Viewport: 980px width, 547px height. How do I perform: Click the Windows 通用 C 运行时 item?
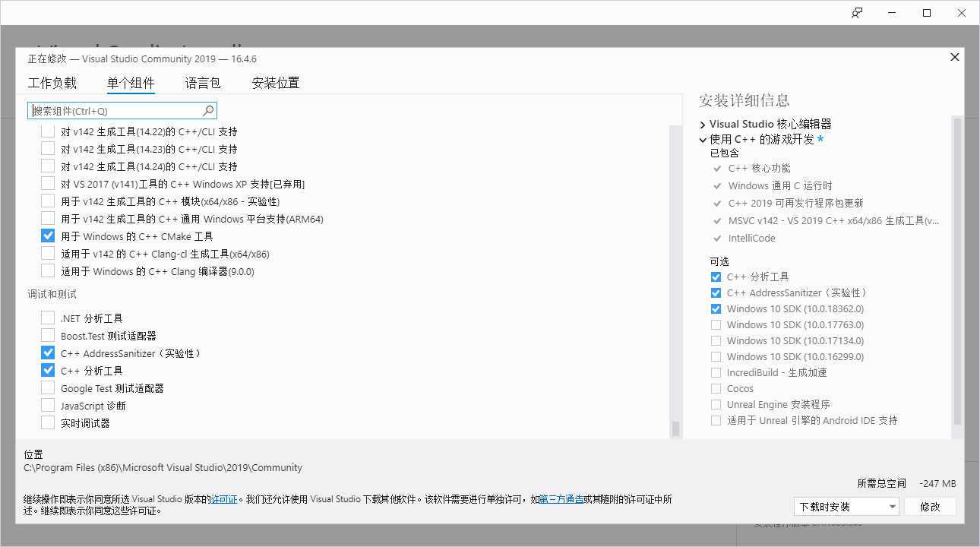pyautogui.click(x=780, y=185)
